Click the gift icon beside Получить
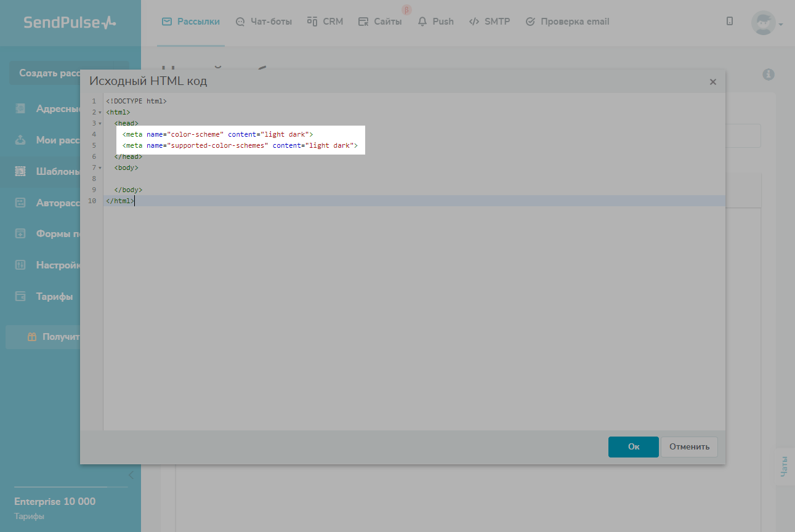795x532 pixels. coord(32,337)
